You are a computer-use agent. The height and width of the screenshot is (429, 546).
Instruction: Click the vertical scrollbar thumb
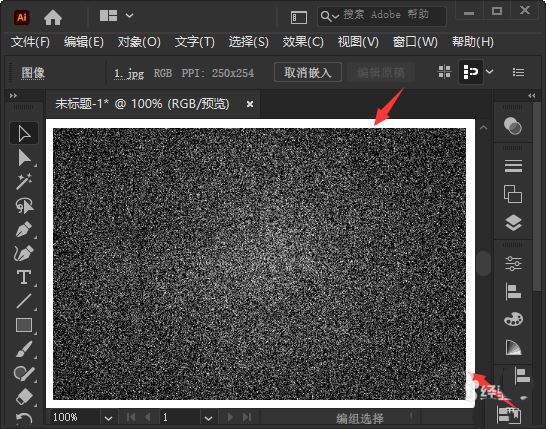click(x=484, y=263)
